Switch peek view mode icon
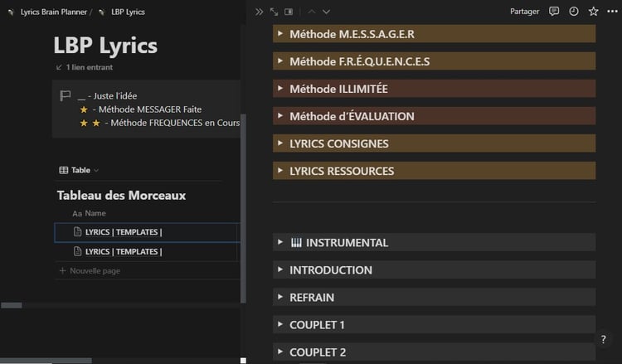The image size is (622, 364). (x=289, y=12)
